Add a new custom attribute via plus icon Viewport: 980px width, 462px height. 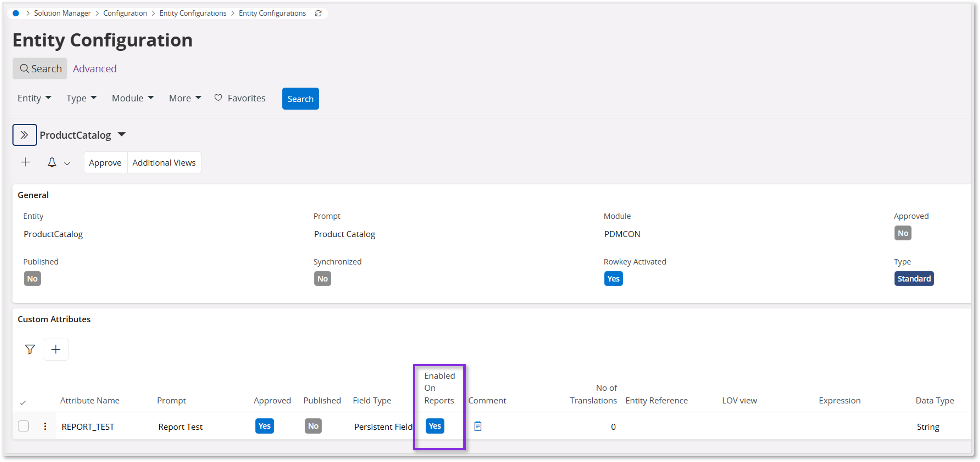[56, 349]
